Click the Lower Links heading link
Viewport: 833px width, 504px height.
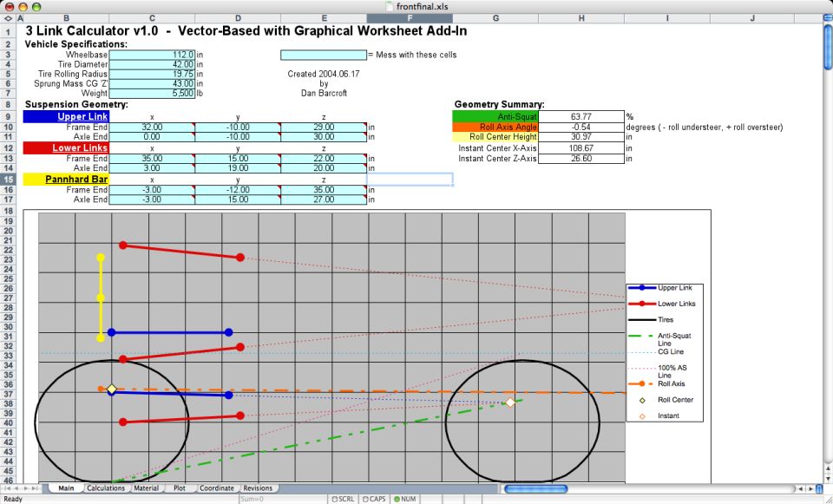pos(80,147)
